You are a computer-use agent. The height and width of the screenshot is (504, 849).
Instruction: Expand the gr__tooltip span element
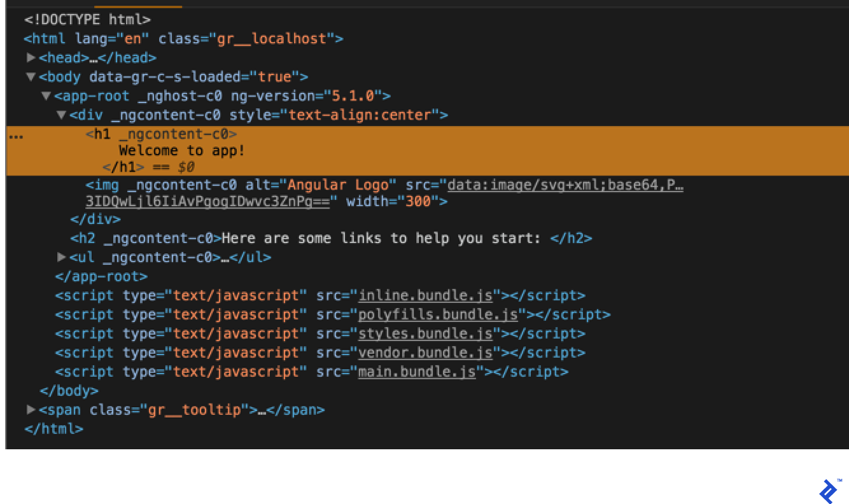click(31, 410)
